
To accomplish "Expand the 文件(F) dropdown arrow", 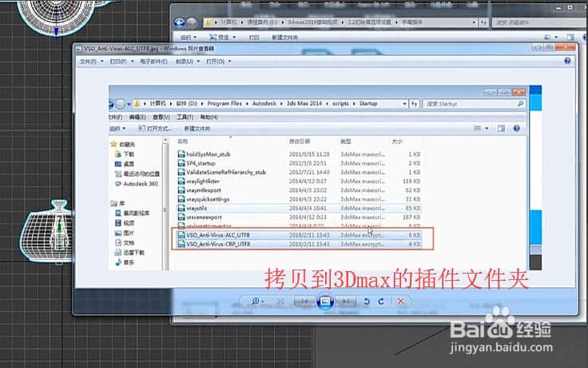I will tap(101, 62).
